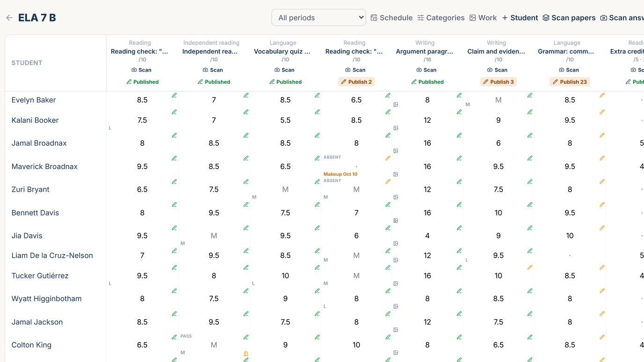Screen dimensions: 644x362
Task: View Tucker Gutiérrez's Argument paragraph image icon
Action: pos(395,283)
